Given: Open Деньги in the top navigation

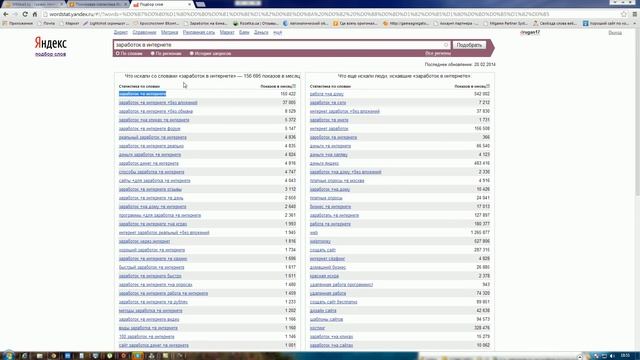Looking at the screenshot, I should point(261,32).
